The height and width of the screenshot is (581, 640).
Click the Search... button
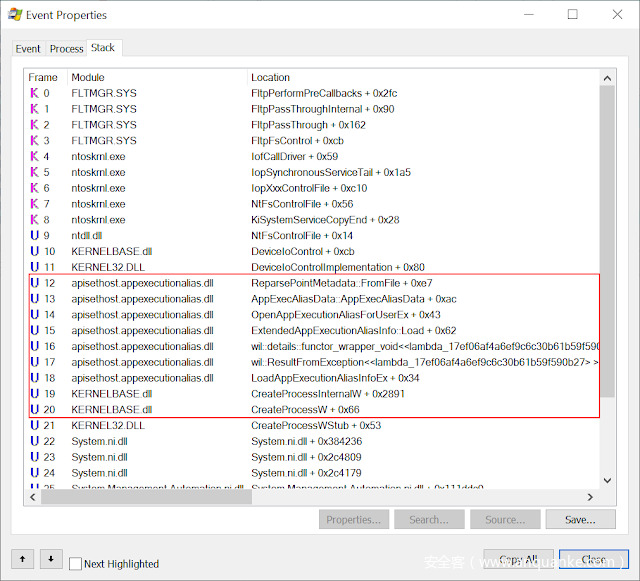coord(429,519)
